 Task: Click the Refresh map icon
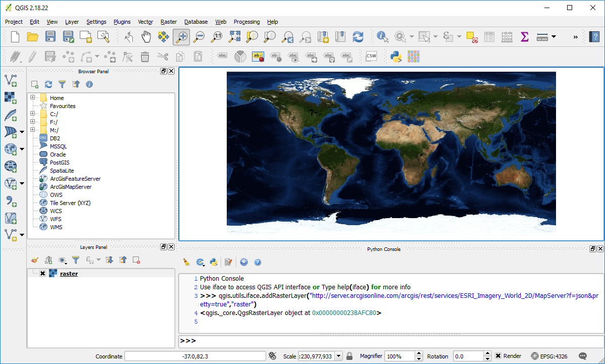358,36
